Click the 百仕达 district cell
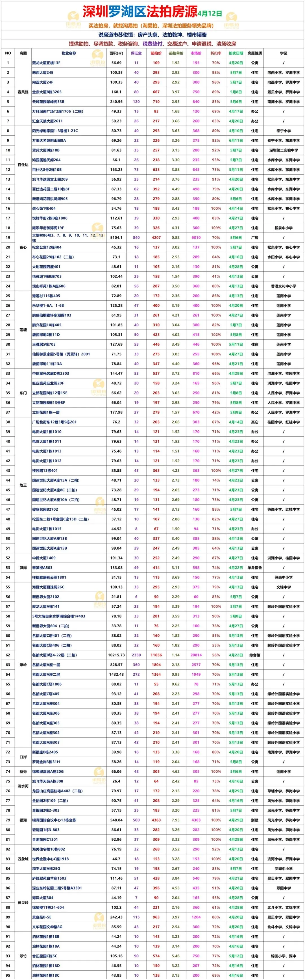Viewport: 305px width, 980px height. click(23, 165)
